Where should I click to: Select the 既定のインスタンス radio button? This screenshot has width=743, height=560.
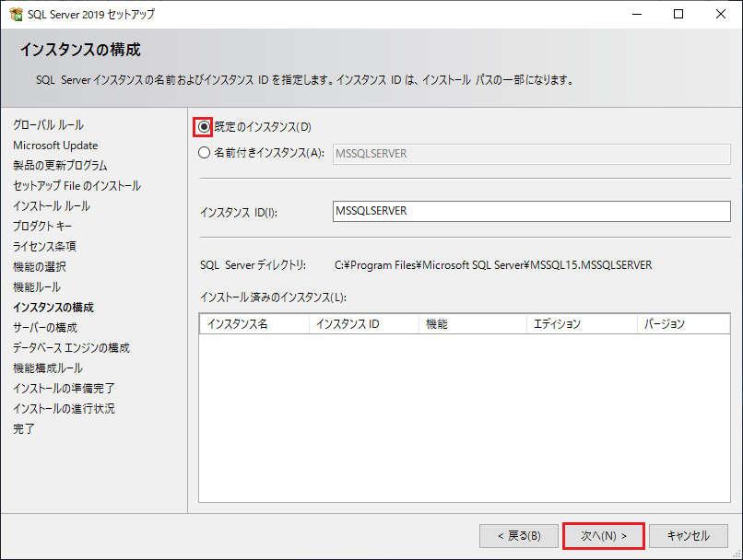click(205, 126)
